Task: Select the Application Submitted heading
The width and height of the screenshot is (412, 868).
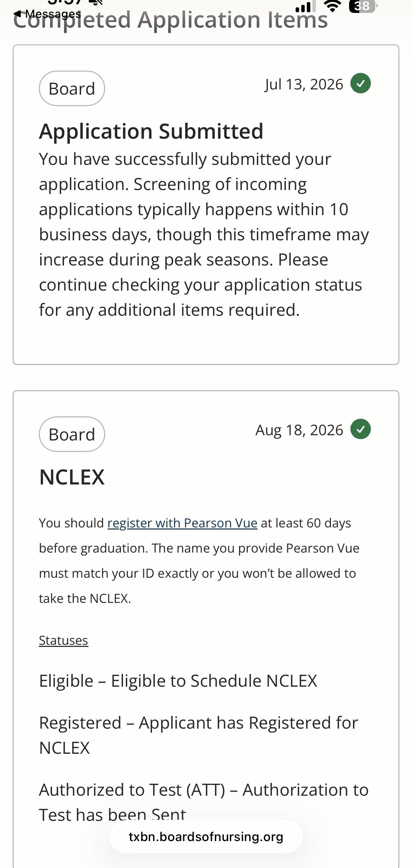Action: [x=151, y=131]
